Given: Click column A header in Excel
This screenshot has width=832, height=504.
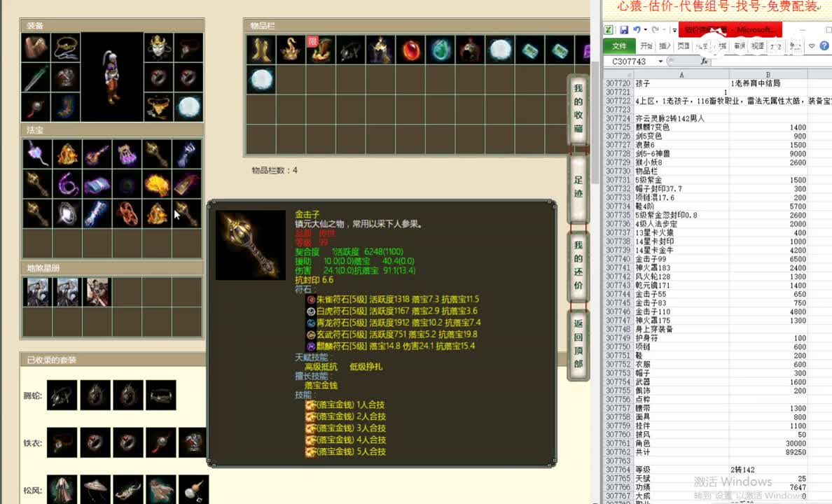Looking at the screenshot, I should 681,75.
